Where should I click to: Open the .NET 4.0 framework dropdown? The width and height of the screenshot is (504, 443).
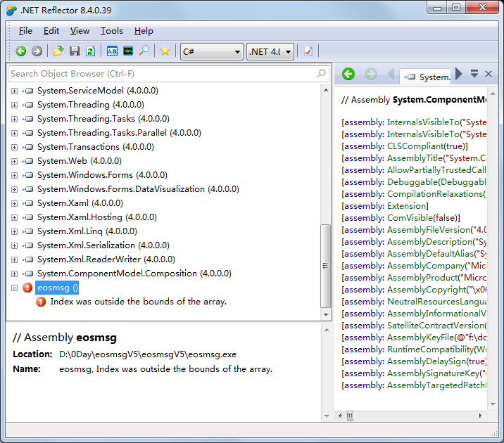270,51
